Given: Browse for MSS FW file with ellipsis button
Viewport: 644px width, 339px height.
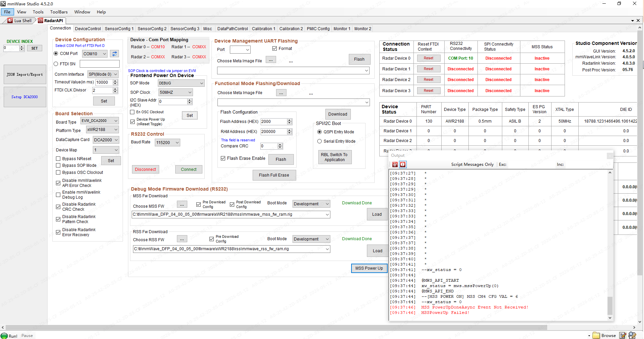Looking at the screenshot, I should click(x=182, y=205).
